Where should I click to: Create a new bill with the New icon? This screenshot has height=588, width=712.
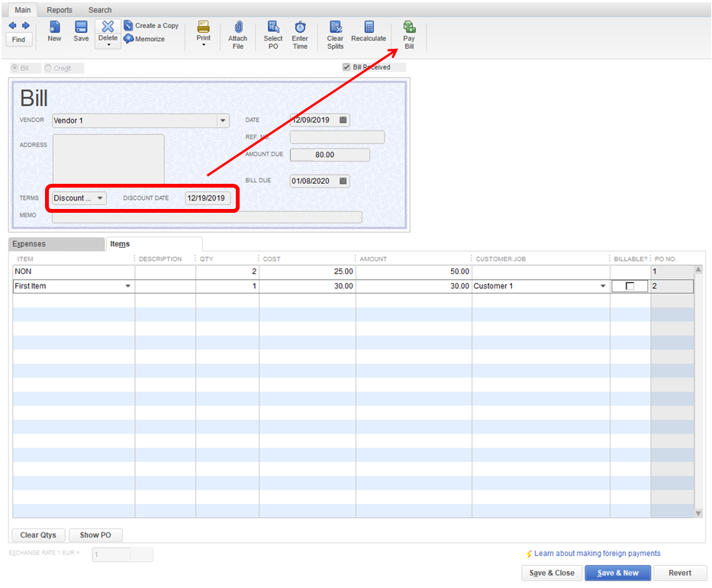point(55,31)
